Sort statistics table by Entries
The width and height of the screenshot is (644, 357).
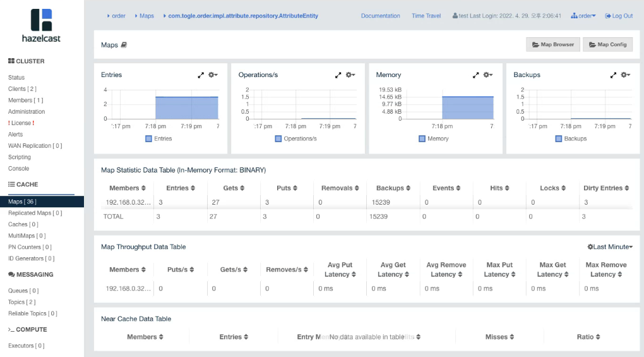(x=181, y=188)
